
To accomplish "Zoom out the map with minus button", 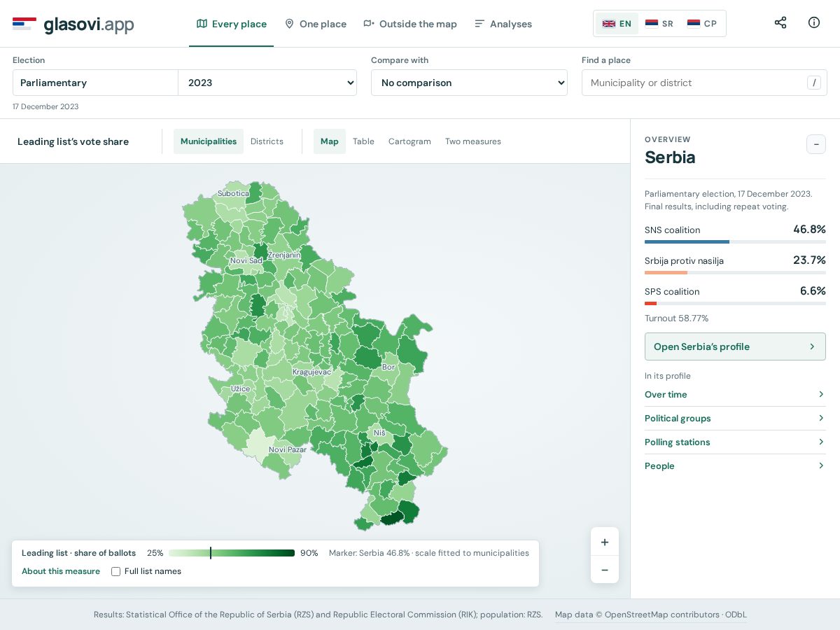I will [605, 570].
